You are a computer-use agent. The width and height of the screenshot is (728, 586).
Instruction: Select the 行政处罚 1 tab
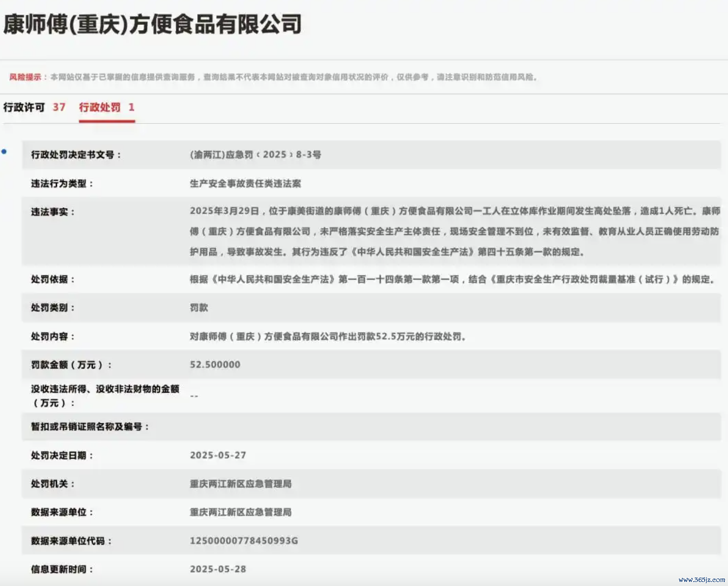click(x=107, y=107)
